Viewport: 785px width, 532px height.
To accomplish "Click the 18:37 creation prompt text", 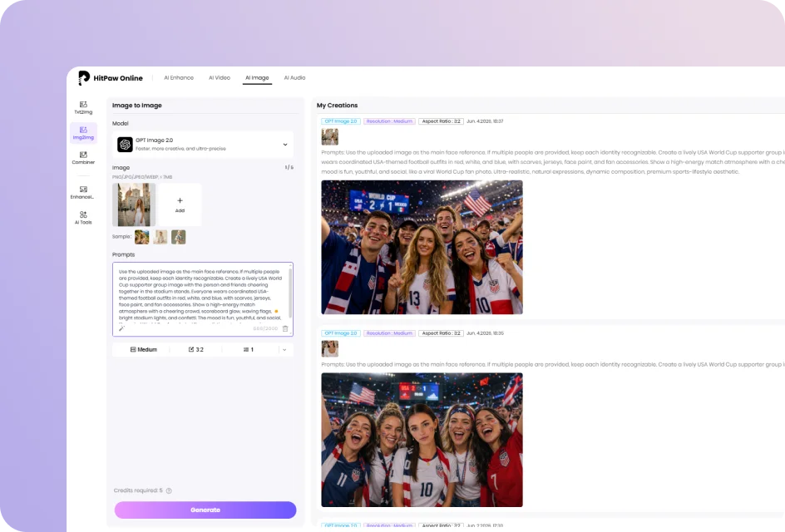I will coord(553,161).
